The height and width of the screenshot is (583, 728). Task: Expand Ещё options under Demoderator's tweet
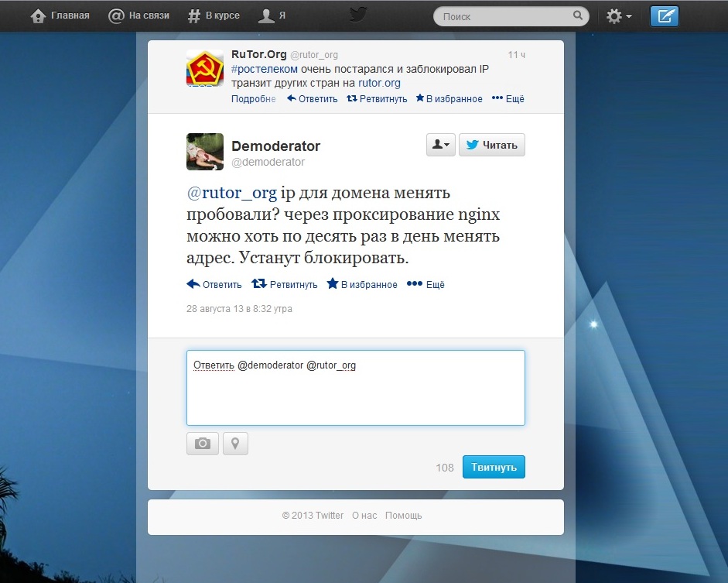426,284
